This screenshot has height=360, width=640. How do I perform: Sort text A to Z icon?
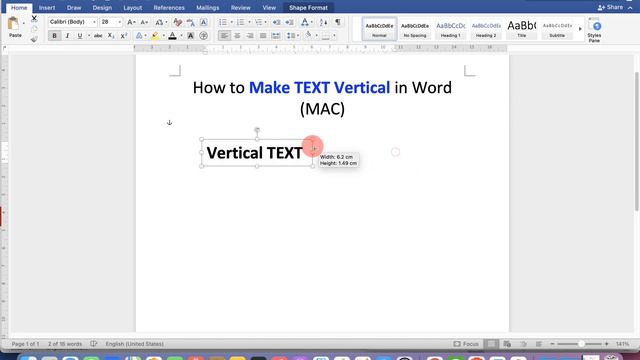click(x=323, y=22)
